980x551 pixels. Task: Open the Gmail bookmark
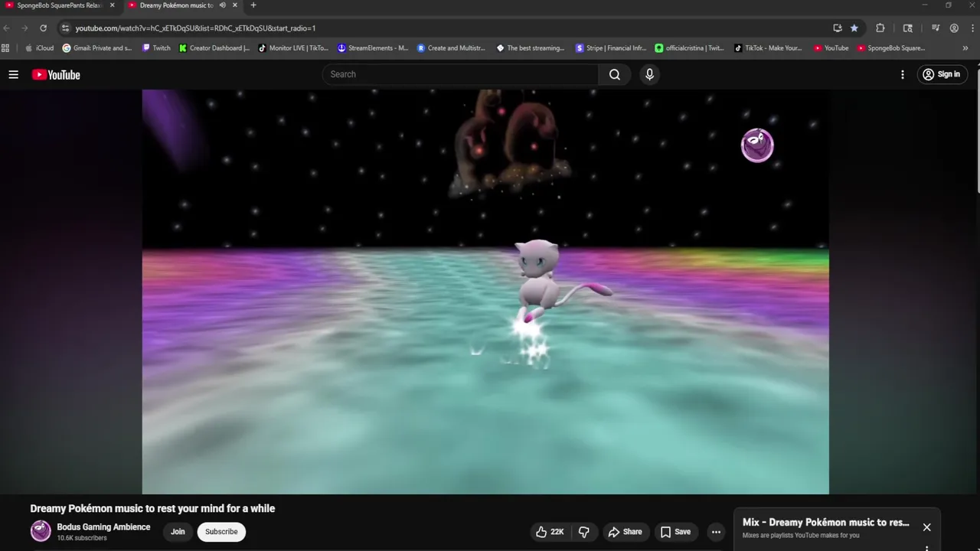coord(97,48)
